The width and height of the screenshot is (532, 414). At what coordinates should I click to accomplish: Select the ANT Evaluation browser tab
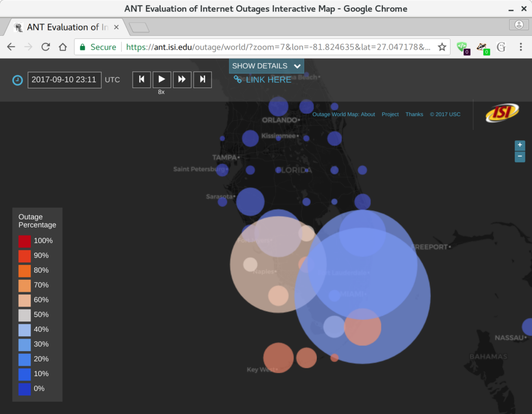click(66, 27)
